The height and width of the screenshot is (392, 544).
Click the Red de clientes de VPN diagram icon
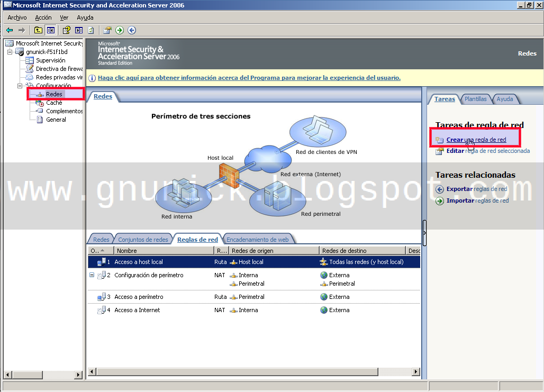click(318, 132)
